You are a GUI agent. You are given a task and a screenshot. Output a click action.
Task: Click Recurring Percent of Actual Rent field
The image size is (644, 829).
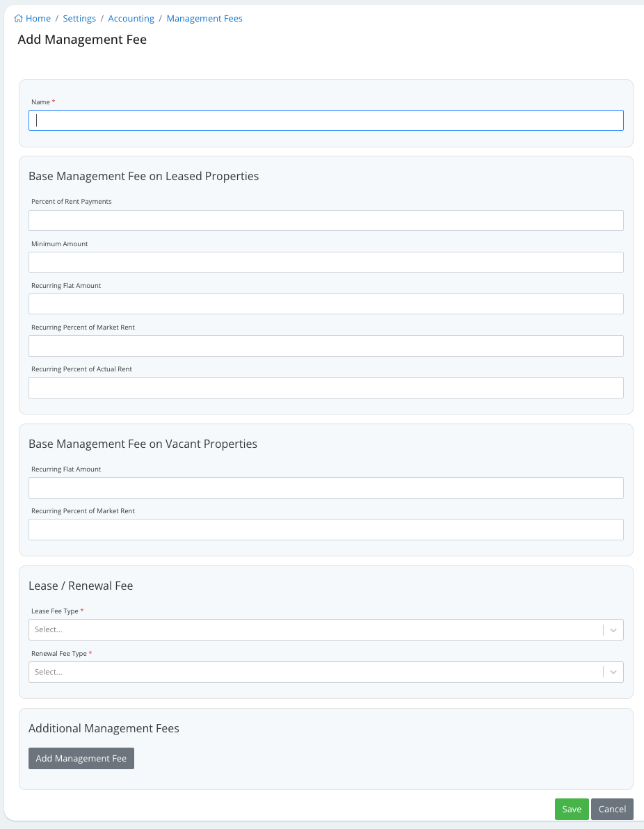326,387
